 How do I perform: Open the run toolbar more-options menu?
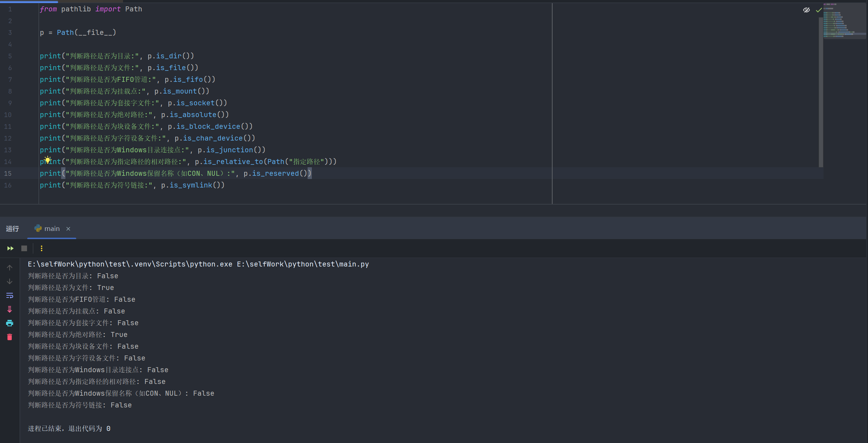click(42, 248)
